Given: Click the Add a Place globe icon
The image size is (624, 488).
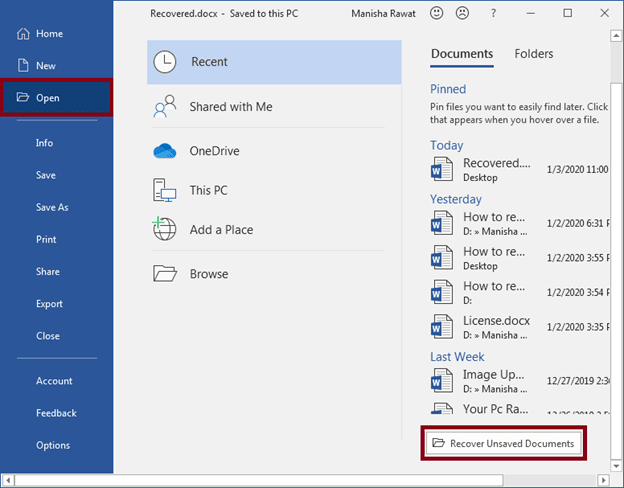Looking at the screenshot, I should click(164, 229).
